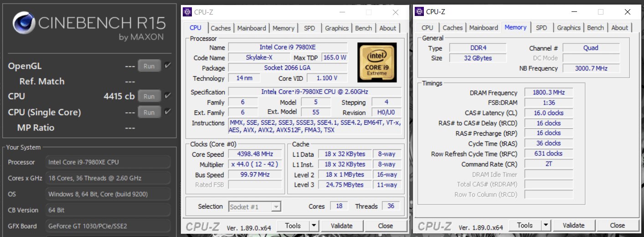This screenshot has width=644, height=237.
Task: Switch to Caches tab in left CPU-Z
Action: point(221,28)
